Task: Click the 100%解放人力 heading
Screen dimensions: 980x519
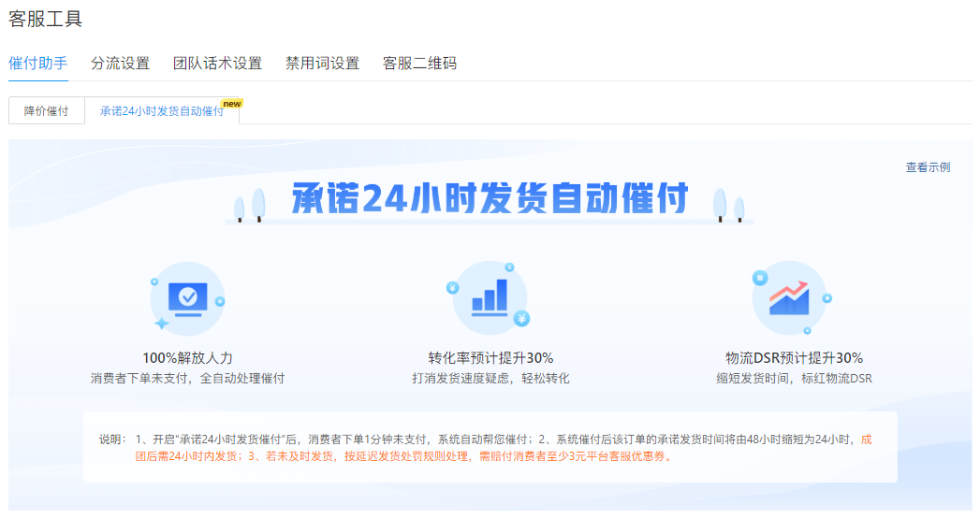Action: point(187,358)
